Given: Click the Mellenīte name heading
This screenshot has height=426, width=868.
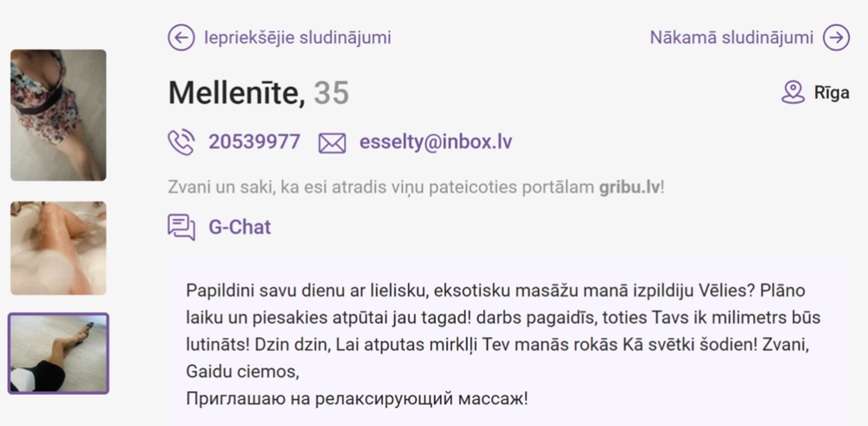Looking at the screenshot, I should coord(236,93).
